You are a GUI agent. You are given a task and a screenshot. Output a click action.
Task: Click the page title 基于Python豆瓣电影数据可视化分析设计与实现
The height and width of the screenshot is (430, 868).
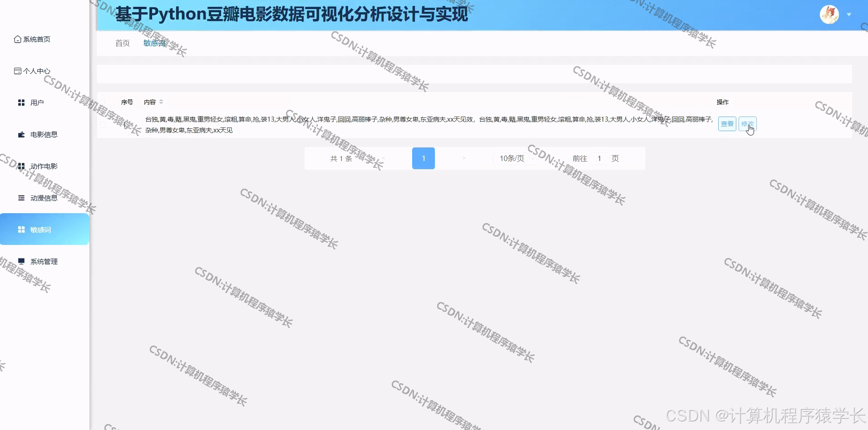pyautogui.click(x=291, y=14)
